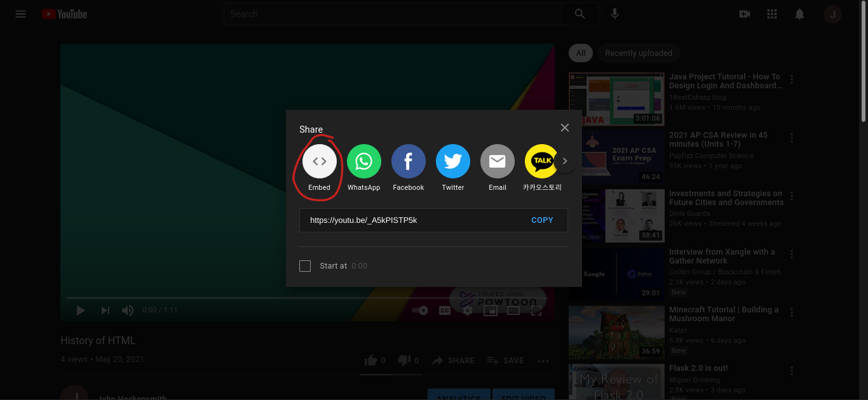
Task: Open the notifications bell
Action: pyautogui.click(x=799, y=14)
